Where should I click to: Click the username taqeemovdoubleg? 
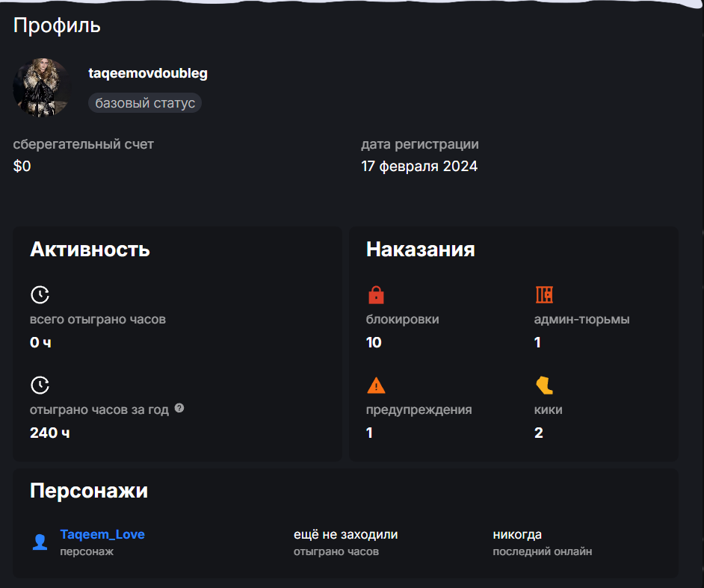pos(148,73)
